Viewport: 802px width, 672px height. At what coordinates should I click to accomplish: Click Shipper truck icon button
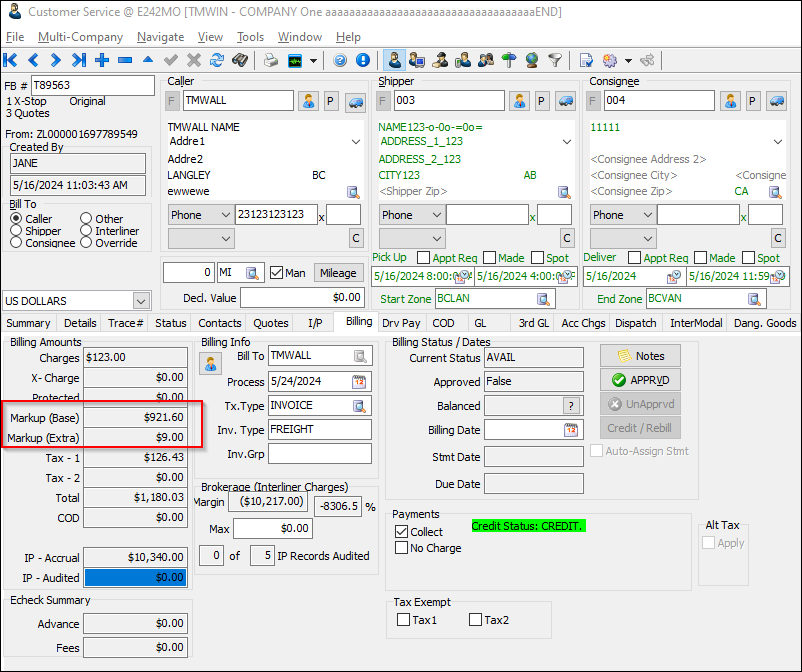[566, 101]
